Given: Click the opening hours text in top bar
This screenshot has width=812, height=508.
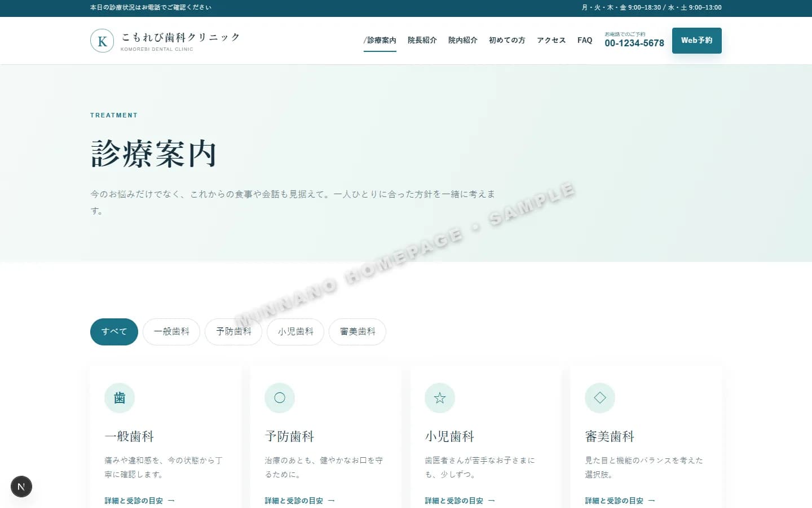Looking at the screenshot, I should click(x=651, y=7).
